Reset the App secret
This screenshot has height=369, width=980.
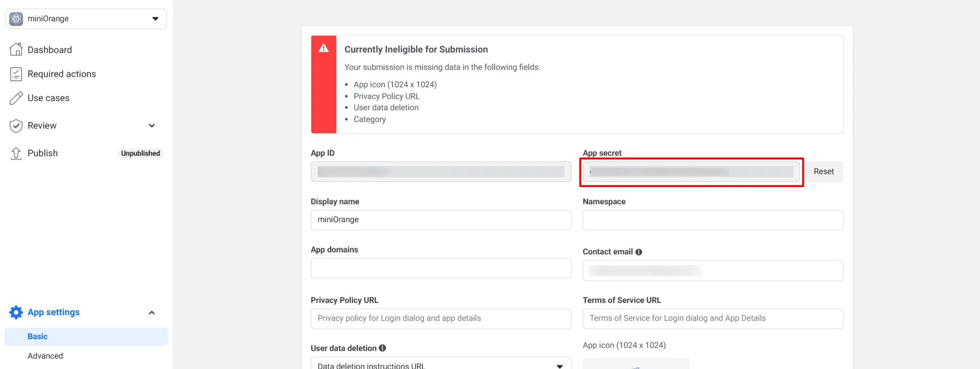pyautogui.click(x=824, y=172)
